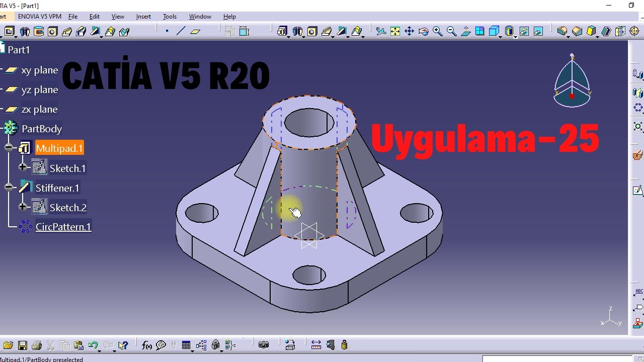Select the zx plane in tree
The image size is (644, 362).
[39, 109]
